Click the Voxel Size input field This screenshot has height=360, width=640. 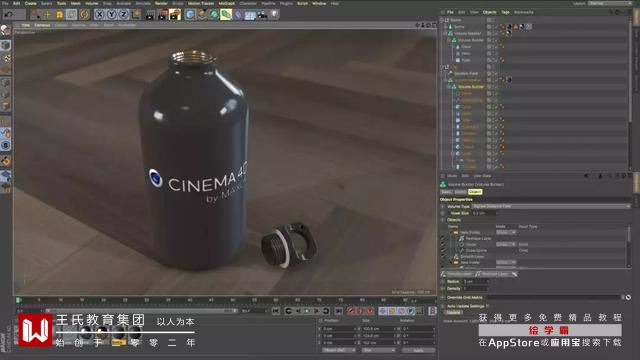484,213
